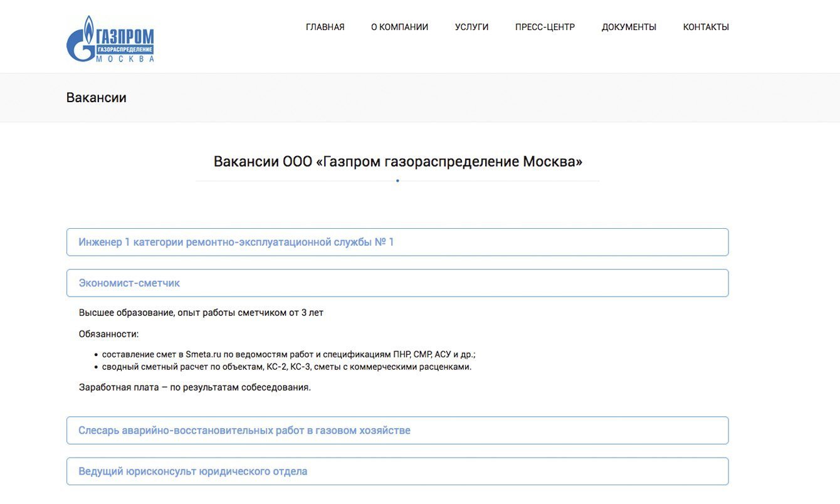Click the Заработная плата line
The width and height of the screenshot is (840, 504).
(195, 387)
